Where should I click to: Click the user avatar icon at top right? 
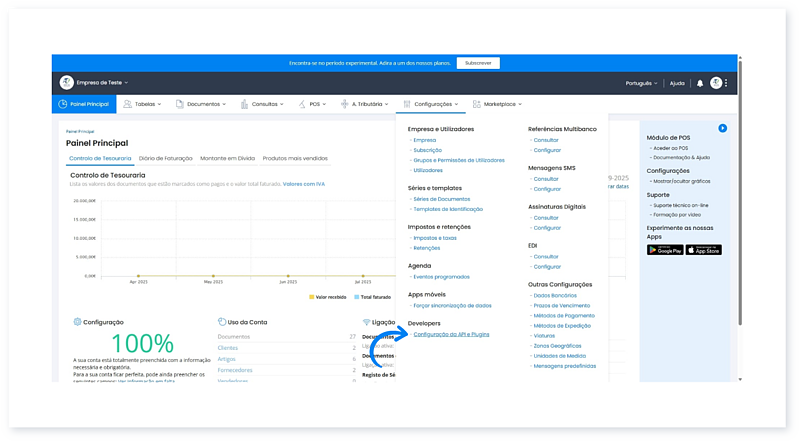[716, 83]
